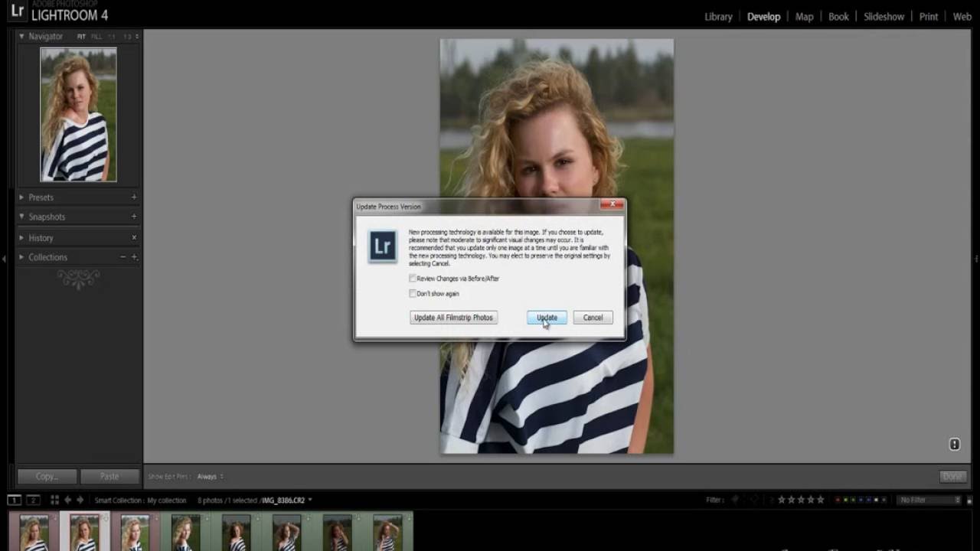The image size is (980, 551).
Task: Cancel the Update Process Version dialog
Action: 593,318
